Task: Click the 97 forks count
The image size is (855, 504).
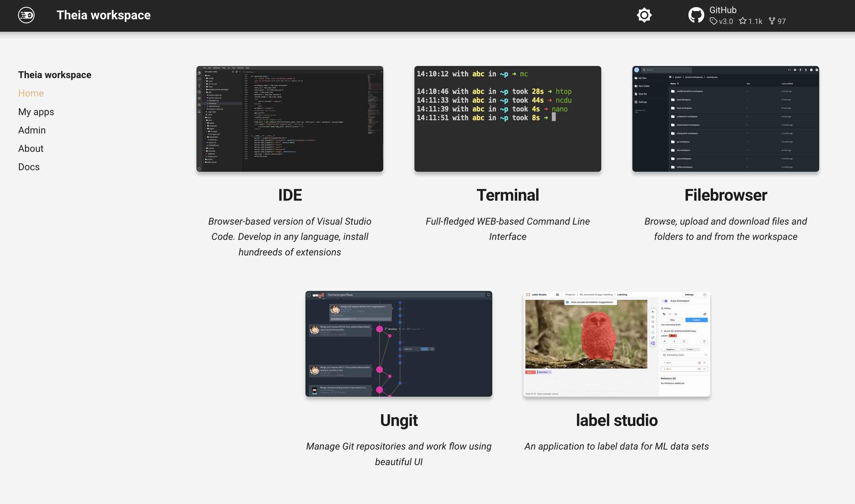Action: (x=777, y=21)
